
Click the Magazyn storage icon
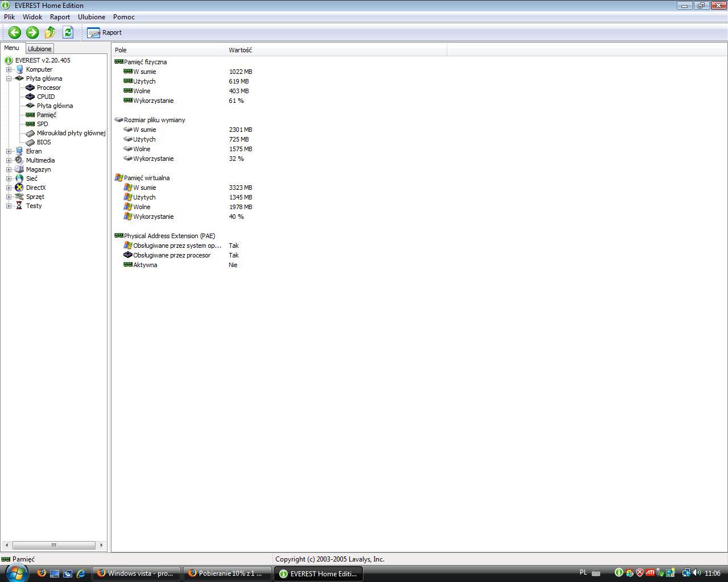[19, 169]
